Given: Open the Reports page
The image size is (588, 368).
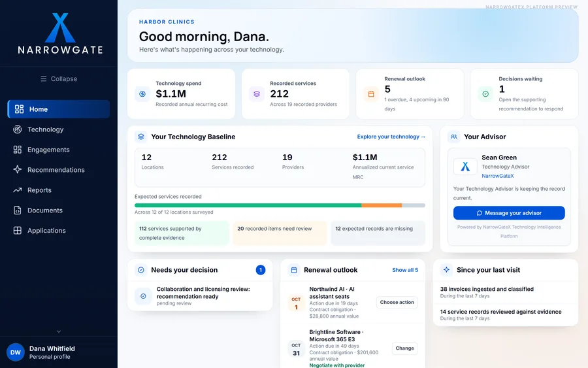Looking at the screenshot, I should (x=59, y=190).
